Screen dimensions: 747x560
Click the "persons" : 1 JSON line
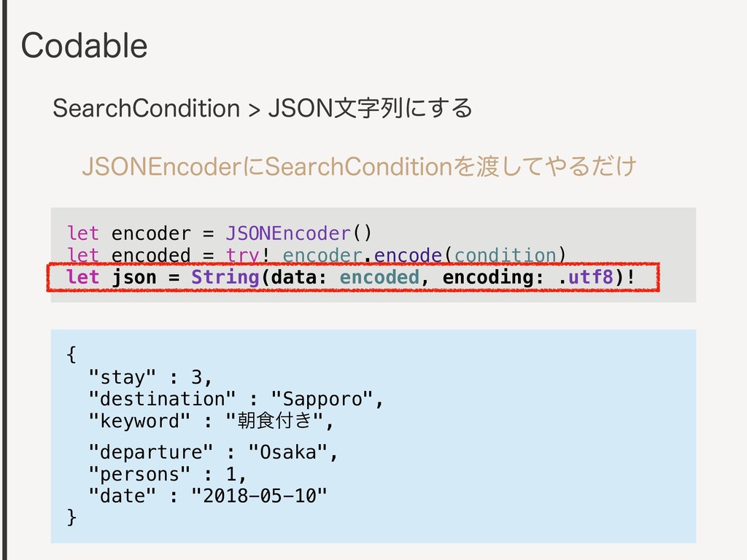(167, 474)
